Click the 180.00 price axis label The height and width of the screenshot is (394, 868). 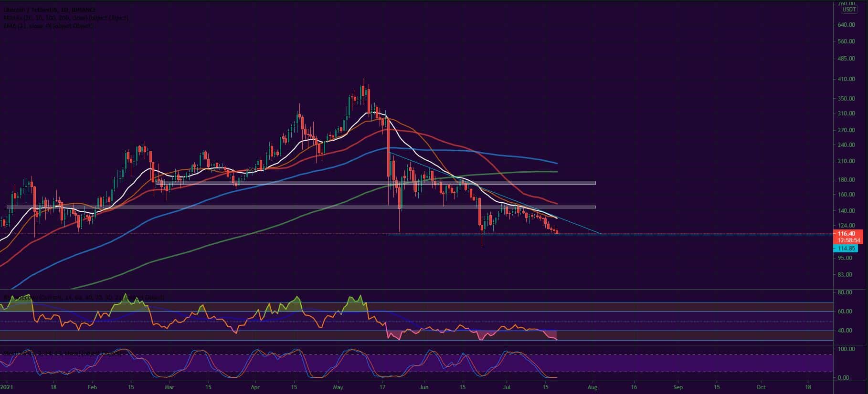[x=846, y=180]
